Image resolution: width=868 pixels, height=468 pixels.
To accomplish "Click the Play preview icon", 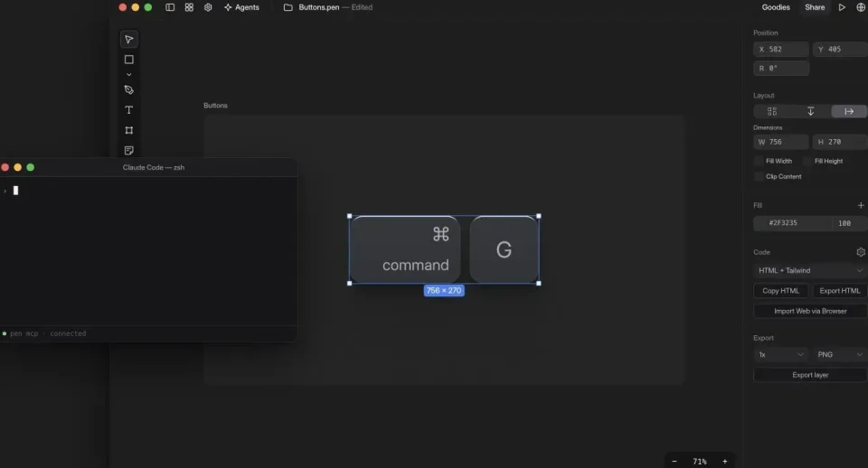I will pos(842,7).
